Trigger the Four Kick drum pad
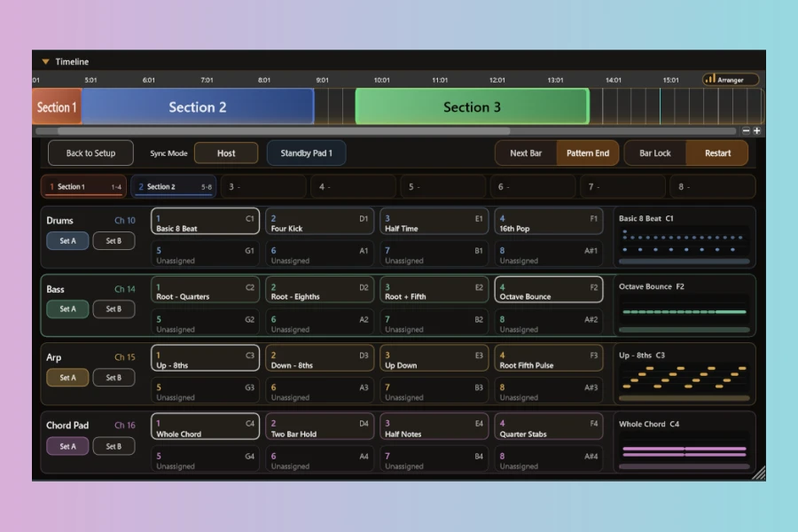This screenshot has width=798, height=532. 319,221
